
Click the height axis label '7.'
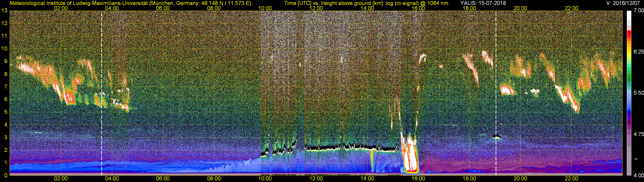6,87
